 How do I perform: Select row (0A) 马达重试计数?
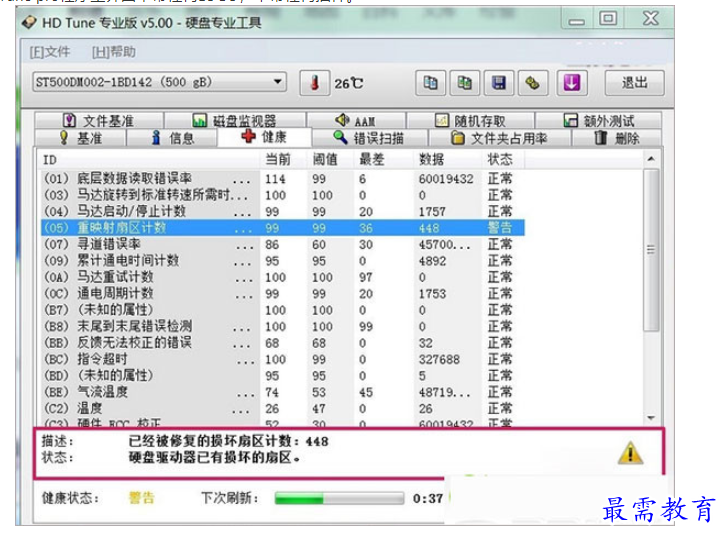pyautogui.click(x=283, y=277)
